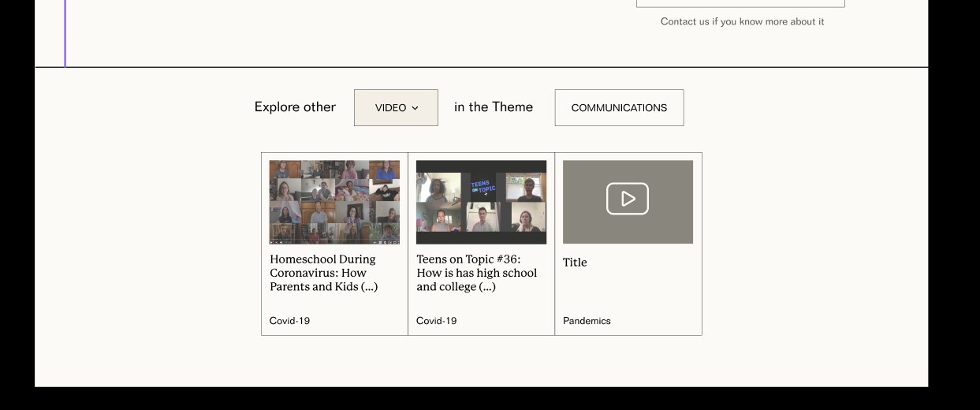Click the Pandemics tag
The image size is (980, 410).
coord(587,321)
